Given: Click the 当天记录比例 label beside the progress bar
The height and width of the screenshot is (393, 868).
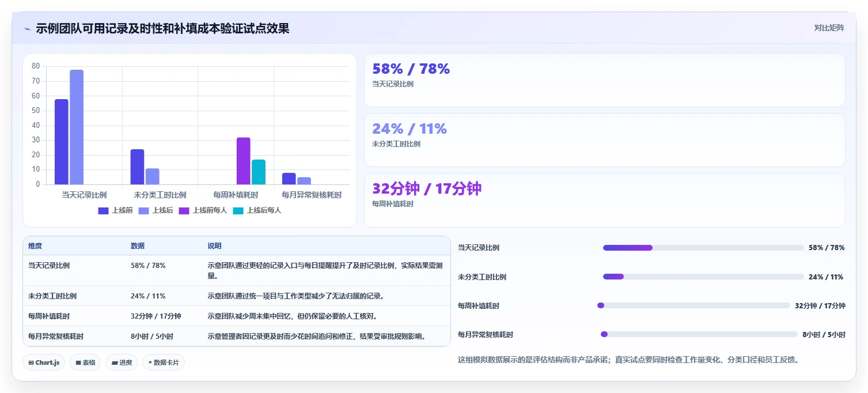Looking at the screenshot, I should 479,248.
